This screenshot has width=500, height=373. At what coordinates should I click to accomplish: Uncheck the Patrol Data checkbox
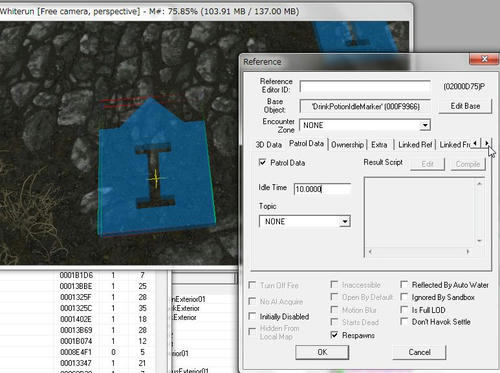(x=263, y=162)
